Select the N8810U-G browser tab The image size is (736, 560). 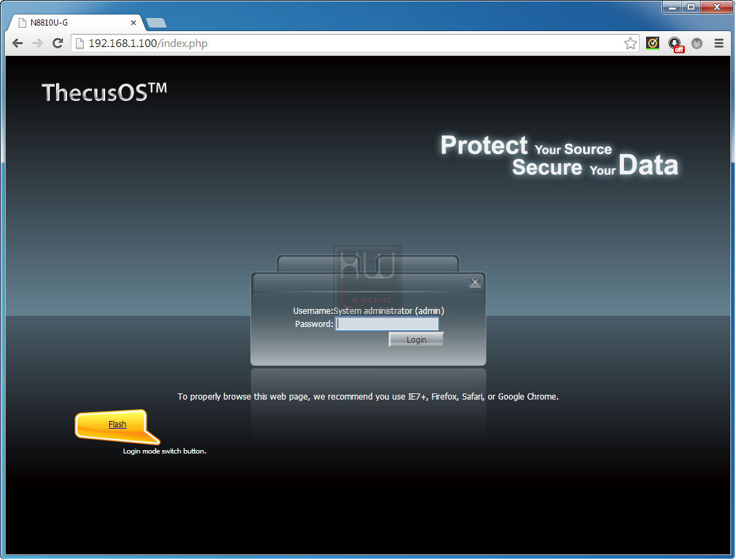click(75, 23)
